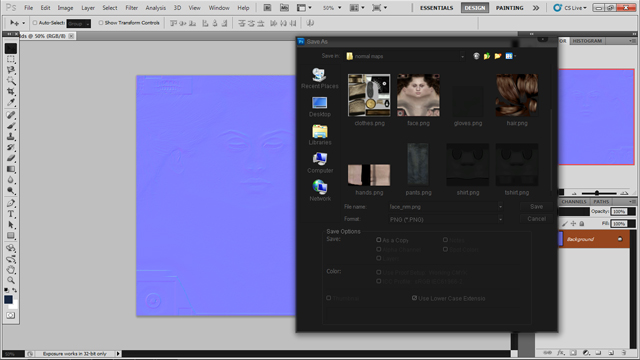Select the Eyedropper tool
This screenshot has width=640, height=360.
pos(11,102)
